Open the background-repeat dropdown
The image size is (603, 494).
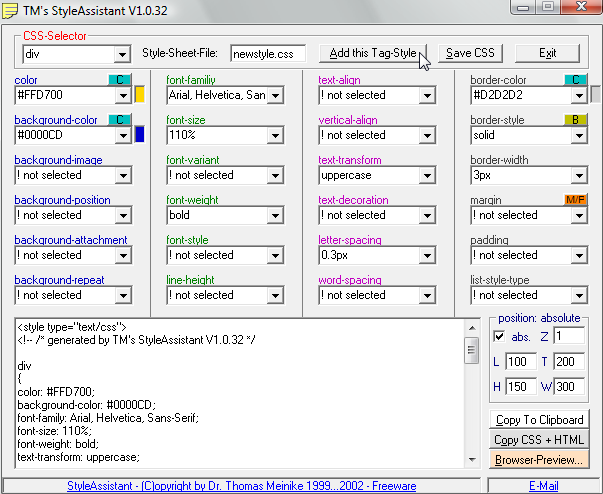pos(123,295)
